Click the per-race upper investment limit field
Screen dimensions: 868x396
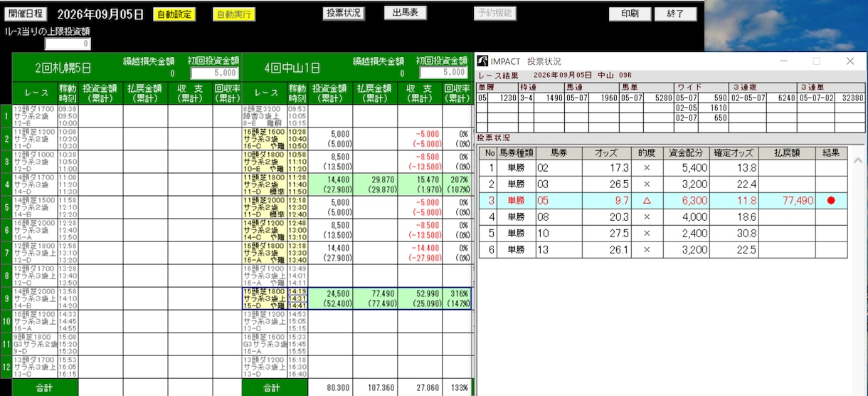pos(68,44)
